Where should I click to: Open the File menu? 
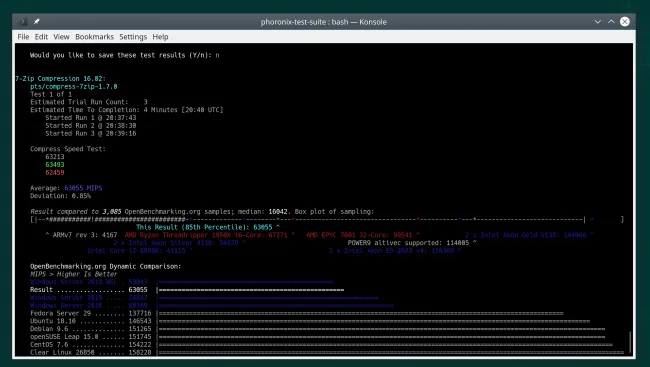coord(23,37)
